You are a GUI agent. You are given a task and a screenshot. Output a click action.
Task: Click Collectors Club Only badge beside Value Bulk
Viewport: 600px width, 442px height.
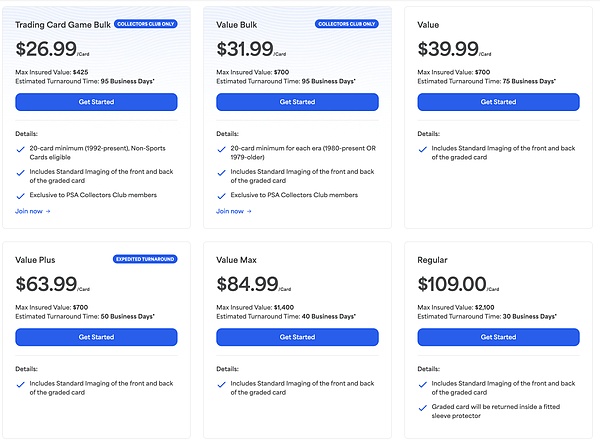click(346, 23)
